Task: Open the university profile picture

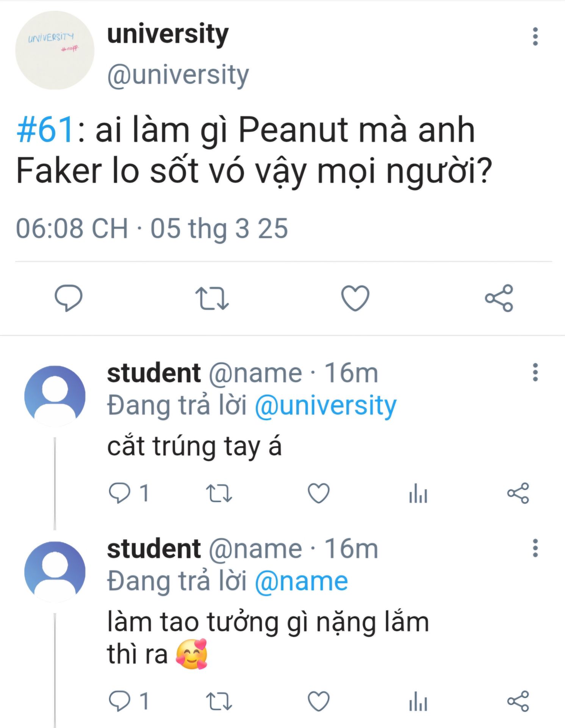Action: pyautogui.click(x=55, y=50)
